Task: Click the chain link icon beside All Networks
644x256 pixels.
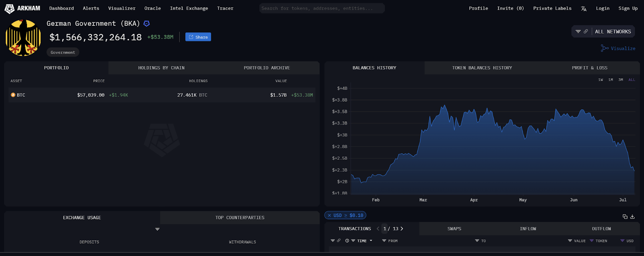Action: point(586,31)
